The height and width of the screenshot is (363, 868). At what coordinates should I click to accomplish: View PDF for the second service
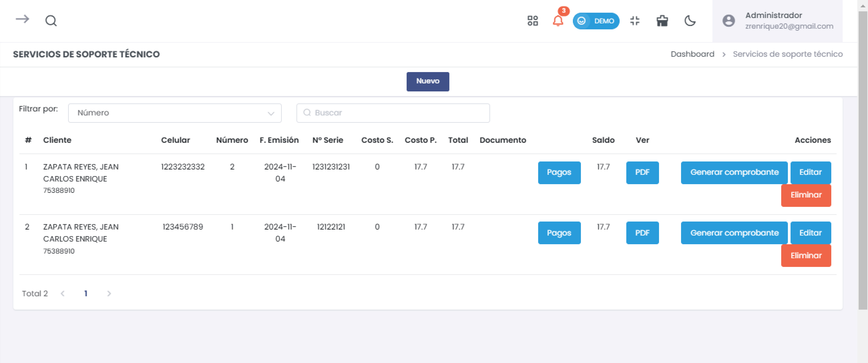coord(642,233)
